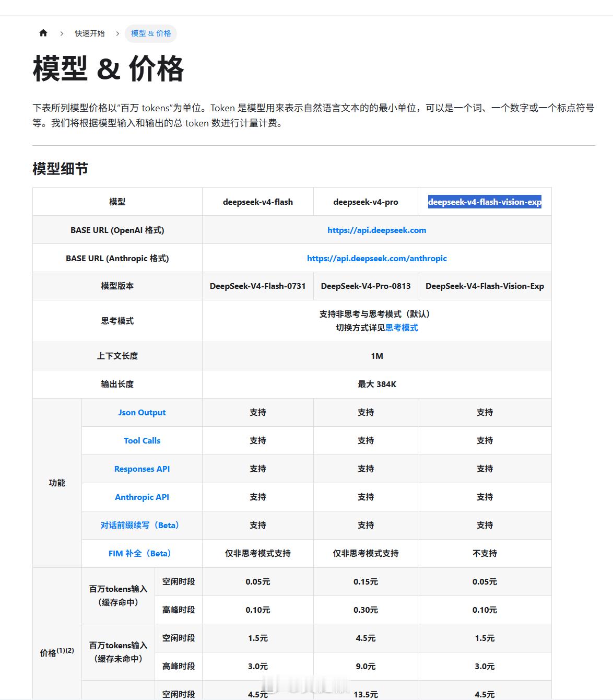Click the 13.5元 price cell
Screen dimensions: 613x700
(366, 694)
